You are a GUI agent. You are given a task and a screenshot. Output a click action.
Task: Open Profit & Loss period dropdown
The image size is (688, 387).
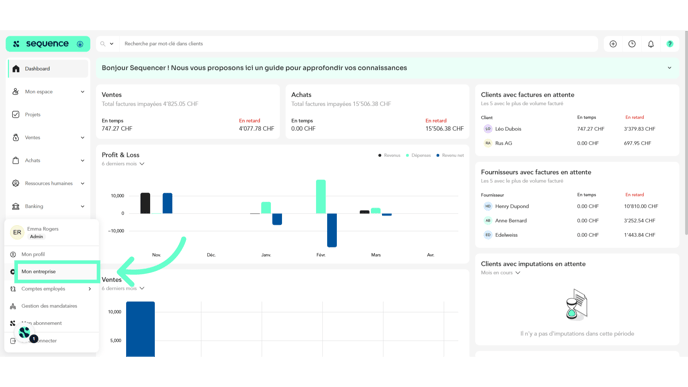coord(123,164)
